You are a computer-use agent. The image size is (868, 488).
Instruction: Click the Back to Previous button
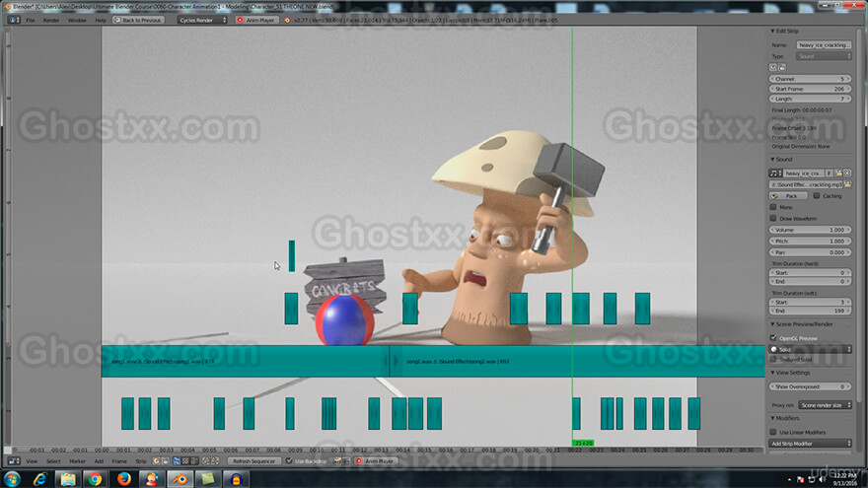pyautogui.click(x=138, y=20)
